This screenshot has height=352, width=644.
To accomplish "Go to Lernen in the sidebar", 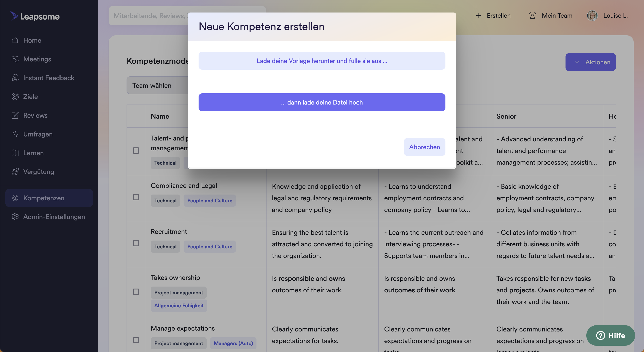I will click(x=33, y=153).
